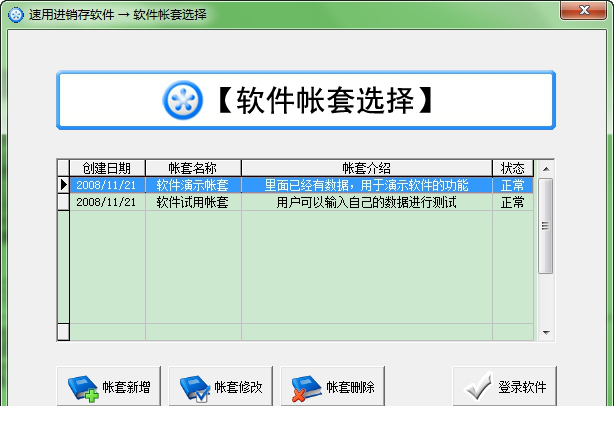Image resolution: width=614 pixels, height=422 pixels.
Task: Click the date cell in 软件演示帐套 row
Action: [x=107, y=185]
